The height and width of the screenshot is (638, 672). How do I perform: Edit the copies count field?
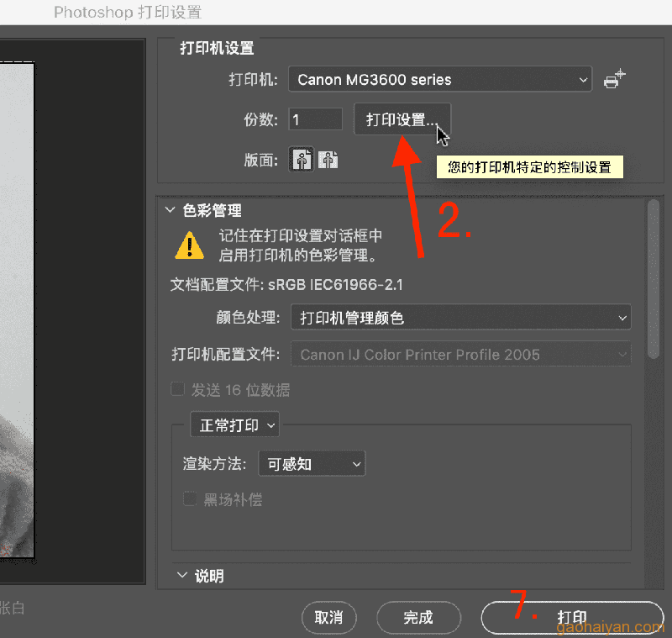(316, 119)
